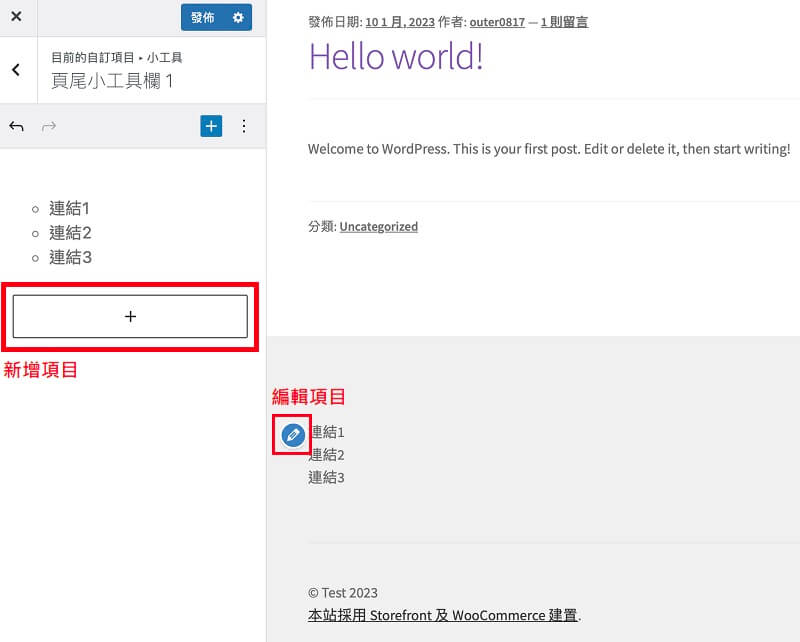This screenshot has height=642, width=800.
Task: Click the © Test 2023 copyright text
Action: coord(343,593)
